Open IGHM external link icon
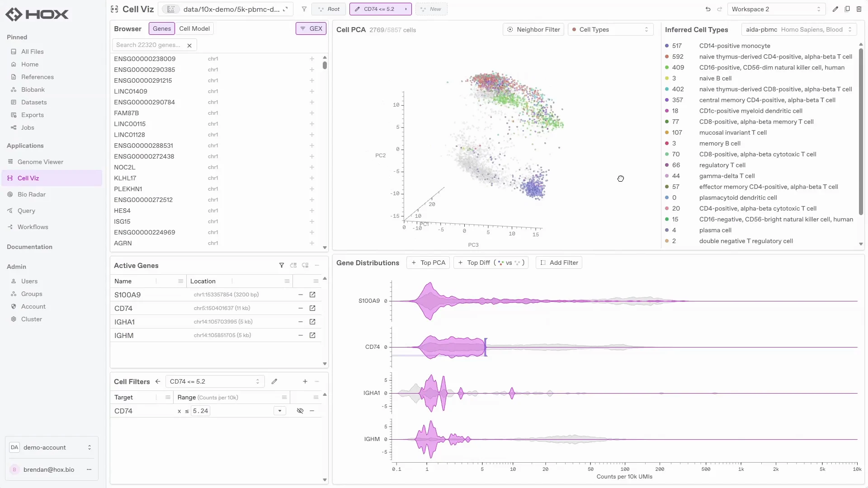 312,335
